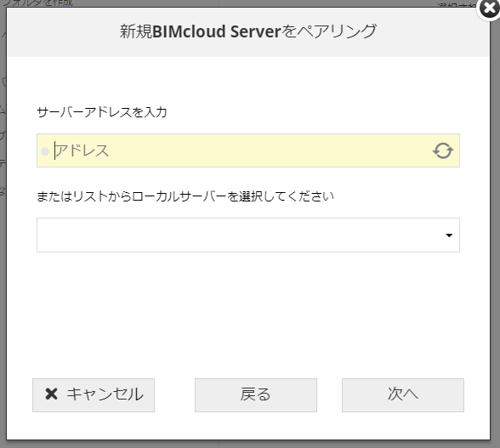Open the local server selection dropdown

click(248, 235)
